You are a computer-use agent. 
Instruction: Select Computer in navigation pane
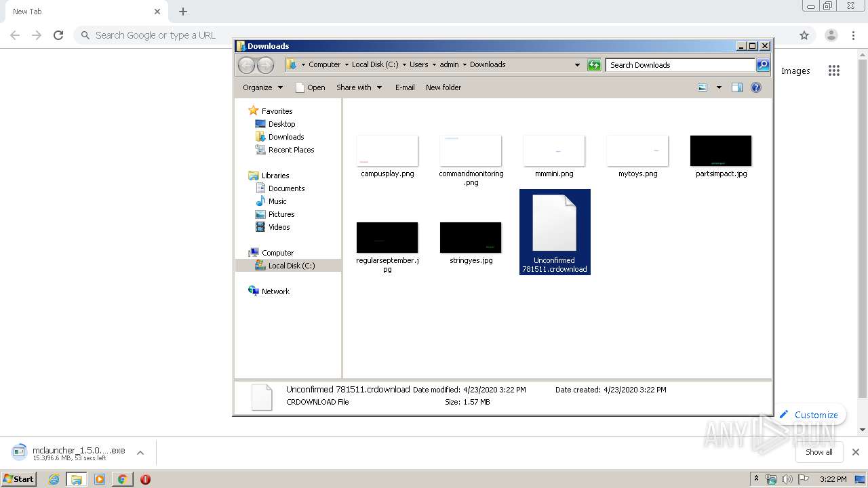click(x=271, y=253)
